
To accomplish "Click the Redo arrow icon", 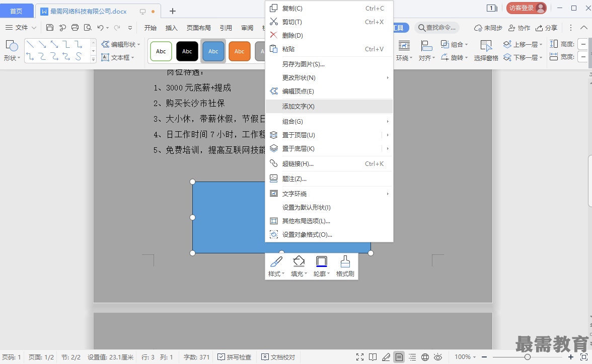I will 117,28.
